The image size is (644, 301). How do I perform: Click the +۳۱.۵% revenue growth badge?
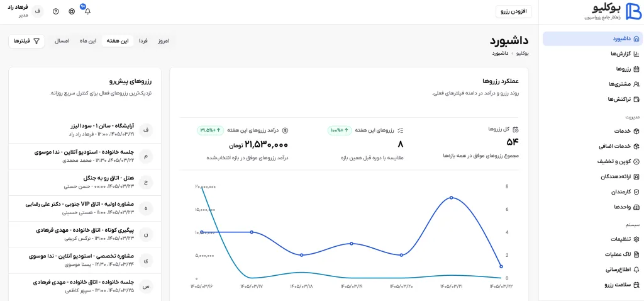coord(210,130)
